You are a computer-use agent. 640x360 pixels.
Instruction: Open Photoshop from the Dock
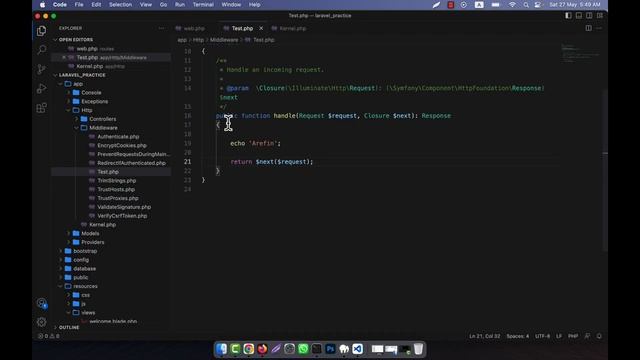330,349
